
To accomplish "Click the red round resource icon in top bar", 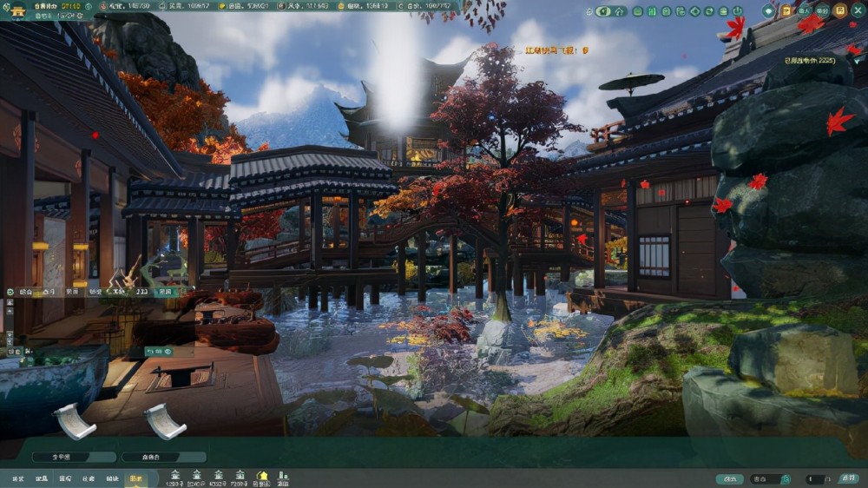I will pyautogui.click(x=103, y=6).
